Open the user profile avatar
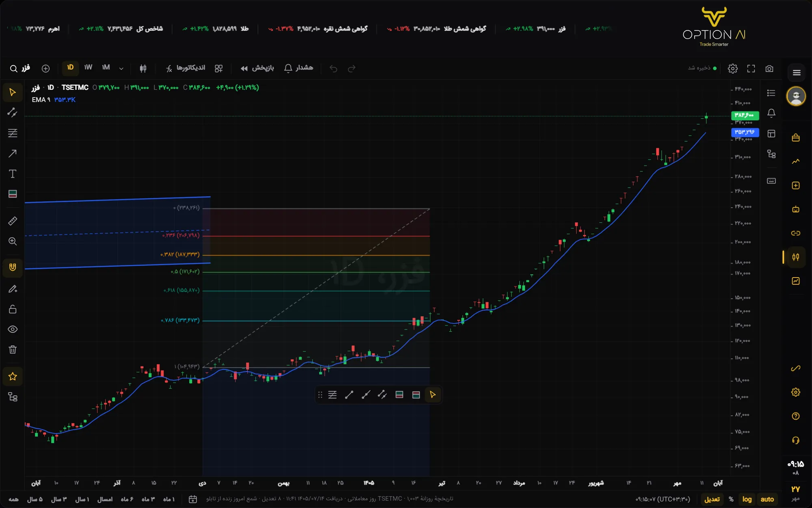The height and width of the screenshot is (508, 812). point(796,96)
